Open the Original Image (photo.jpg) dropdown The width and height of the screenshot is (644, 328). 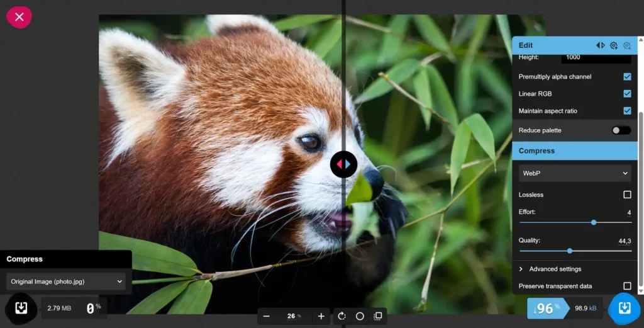[66, 281]
